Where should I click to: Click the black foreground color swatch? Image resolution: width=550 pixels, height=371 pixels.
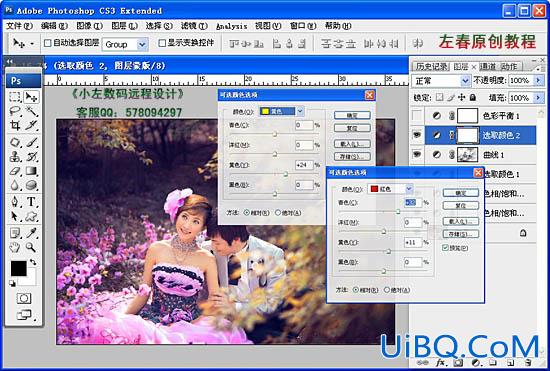[19, 269]
